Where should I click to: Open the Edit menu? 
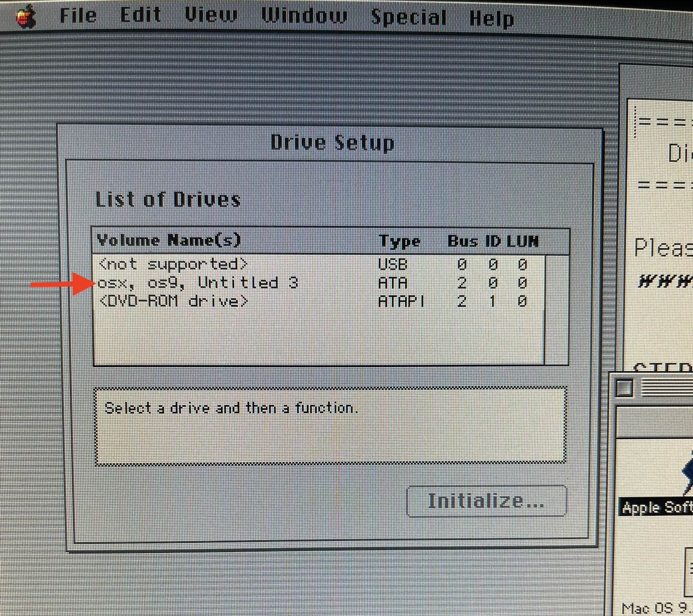pos(140,15)
